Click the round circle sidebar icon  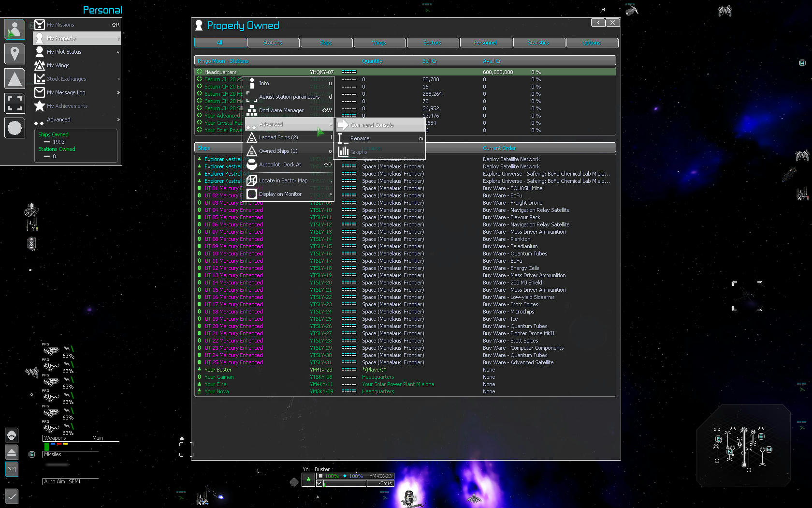14,128
